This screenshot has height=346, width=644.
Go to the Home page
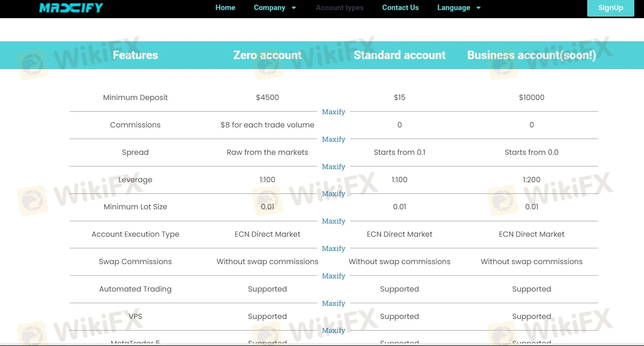[225, 8]
